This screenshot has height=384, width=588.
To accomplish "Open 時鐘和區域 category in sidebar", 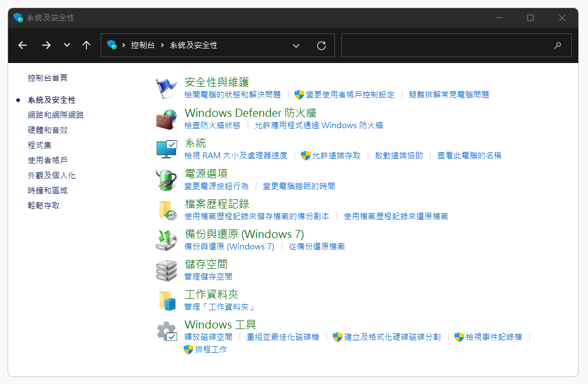I will 47,191.
